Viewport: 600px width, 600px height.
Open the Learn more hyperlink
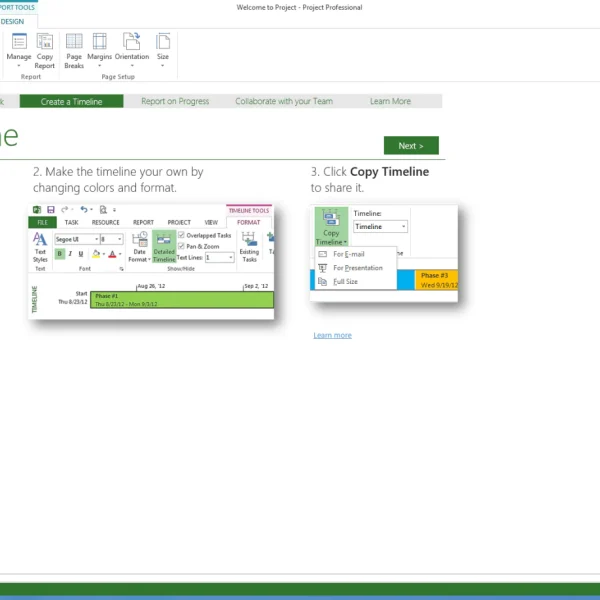332,335
